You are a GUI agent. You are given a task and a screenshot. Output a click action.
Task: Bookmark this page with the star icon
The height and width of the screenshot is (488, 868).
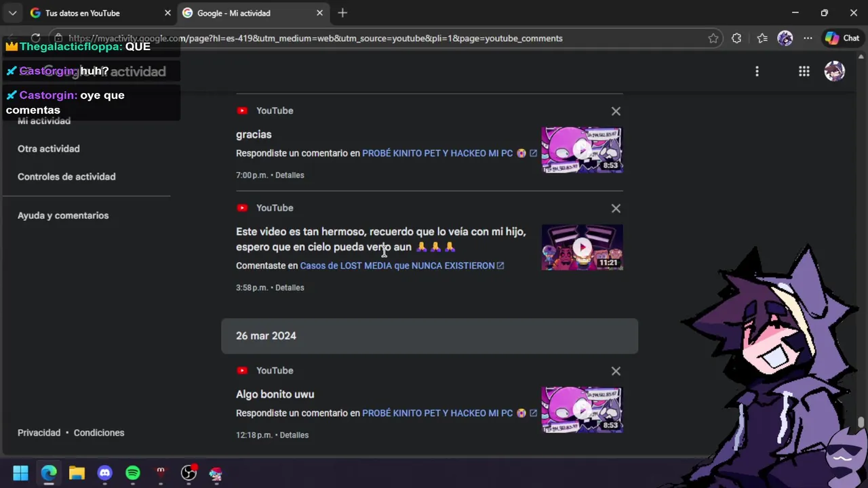(x=713, y=39)
